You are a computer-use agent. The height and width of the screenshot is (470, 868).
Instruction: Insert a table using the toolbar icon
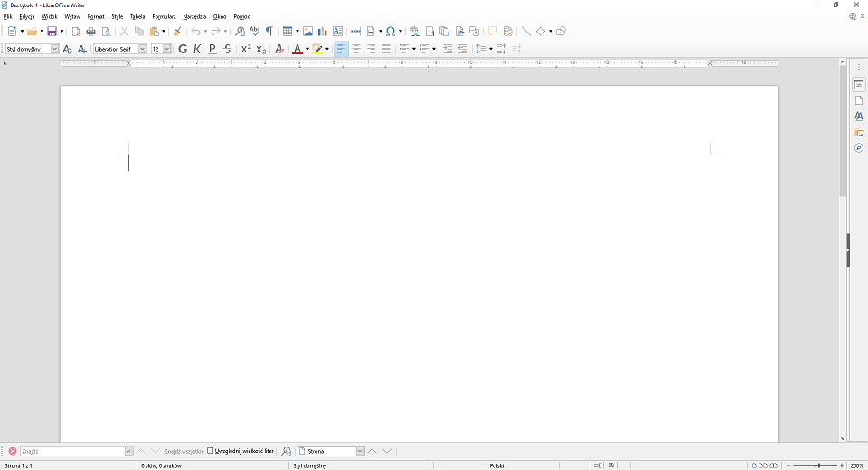pos(288,32)
